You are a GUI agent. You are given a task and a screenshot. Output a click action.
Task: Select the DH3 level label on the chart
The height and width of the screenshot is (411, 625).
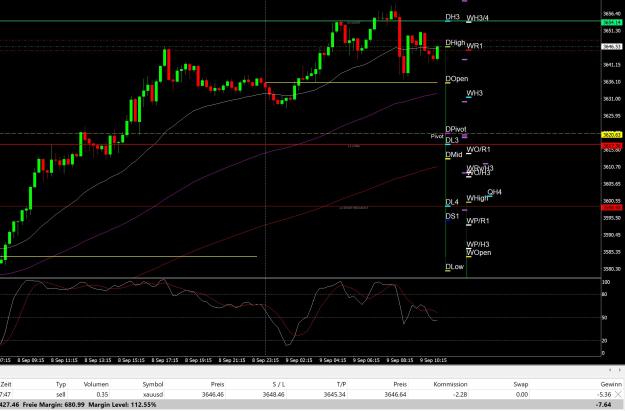click(452, 17)
